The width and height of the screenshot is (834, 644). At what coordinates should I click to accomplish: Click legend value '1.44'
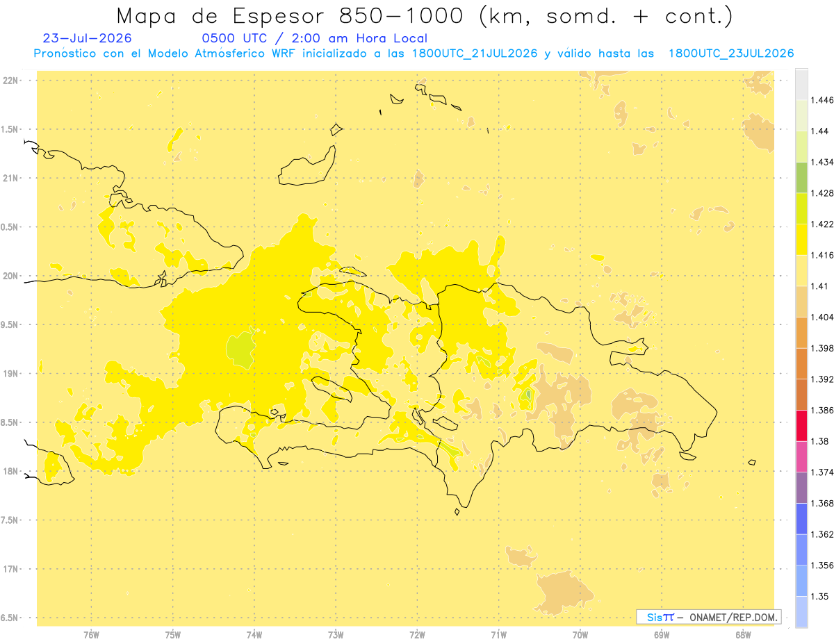(x=819, y=131)
